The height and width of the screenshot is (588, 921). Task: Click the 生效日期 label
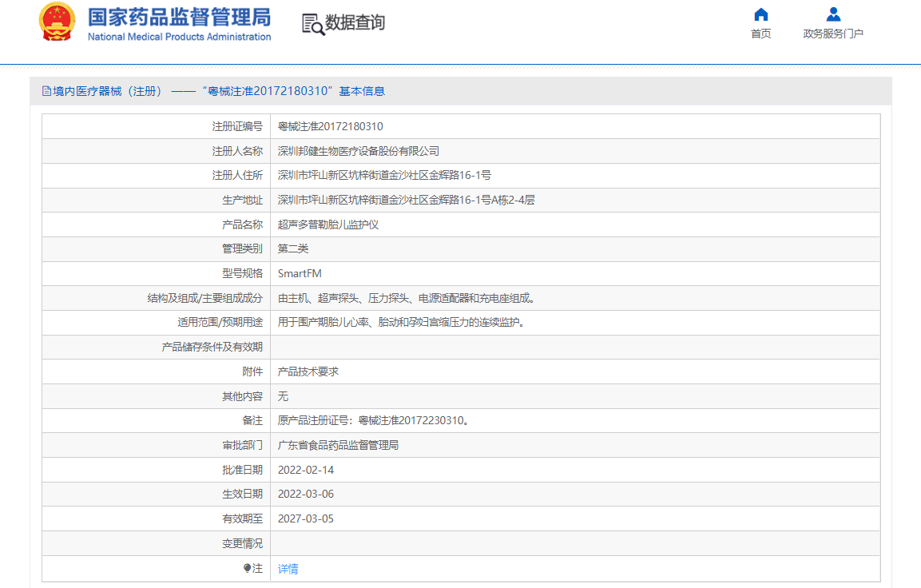[x=242, y=494]
